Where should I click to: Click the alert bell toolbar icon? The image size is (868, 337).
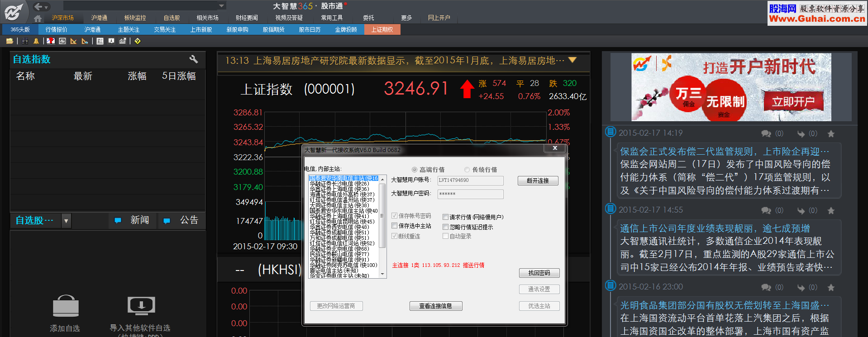point(36,41)
